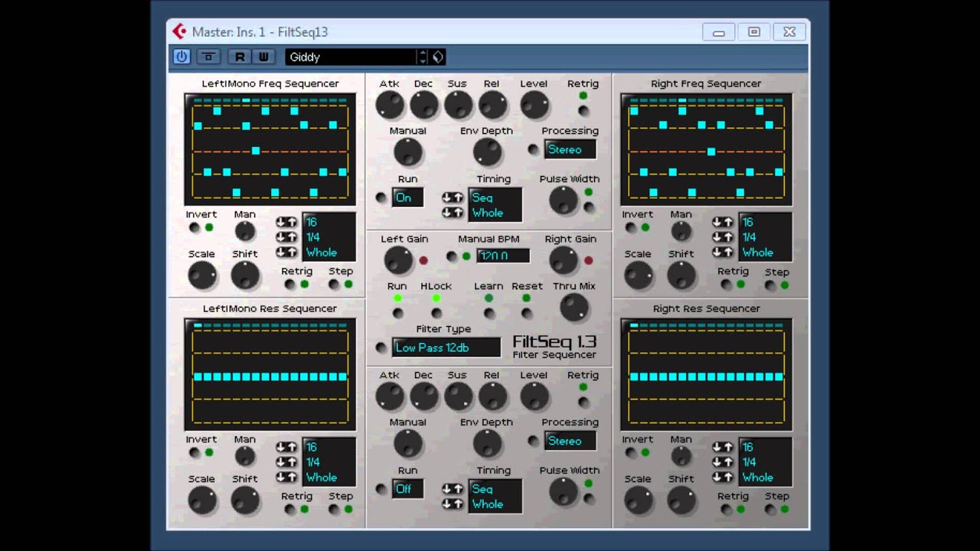
Task: Click the Level knob in upper envelope
Action: (x=534, y=105)
